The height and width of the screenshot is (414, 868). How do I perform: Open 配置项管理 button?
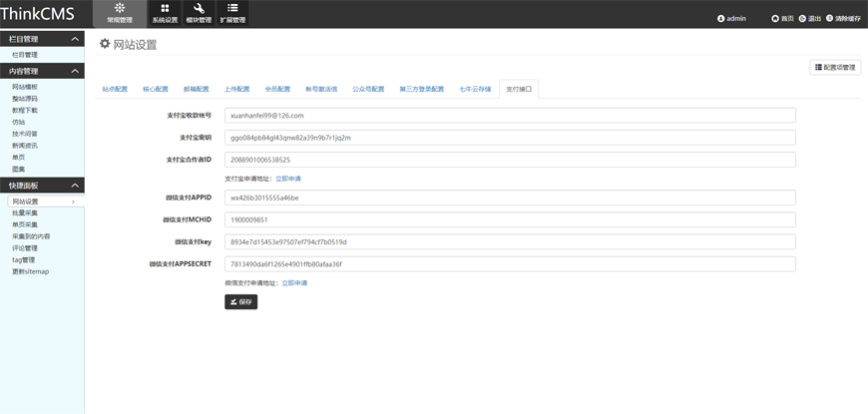coord(835,68)
